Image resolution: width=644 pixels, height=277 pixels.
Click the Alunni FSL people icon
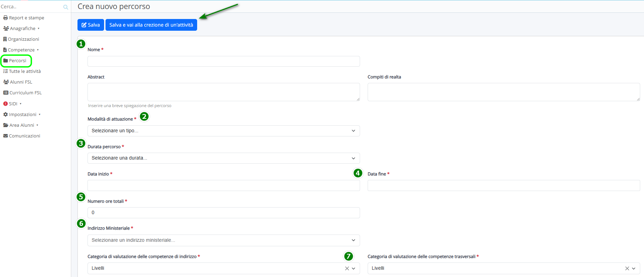coord(6,82)
